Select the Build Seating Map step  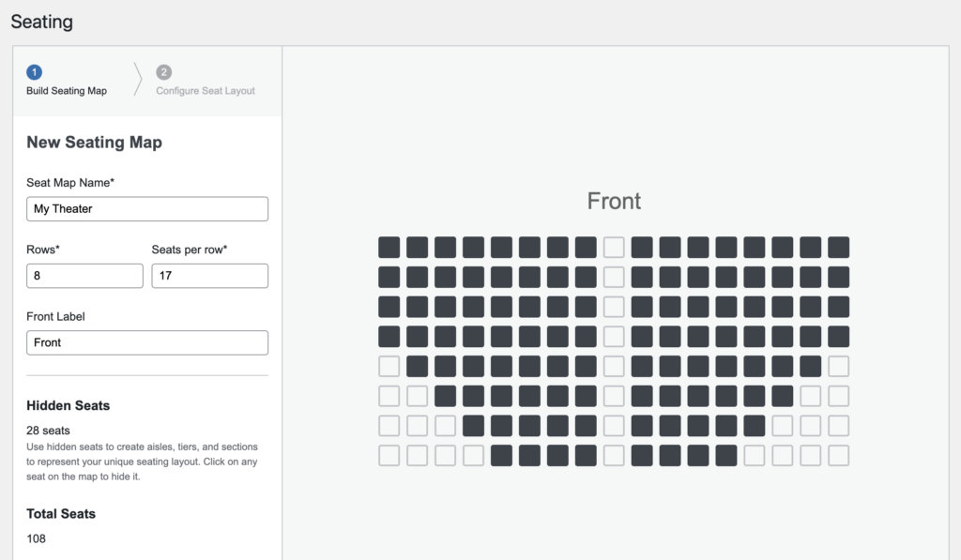[66, 91]
